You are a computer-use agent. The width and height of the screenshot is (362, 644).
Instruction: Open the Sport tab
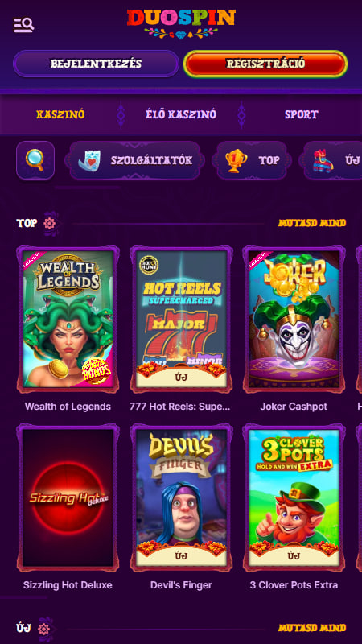(x=302, y=114)
